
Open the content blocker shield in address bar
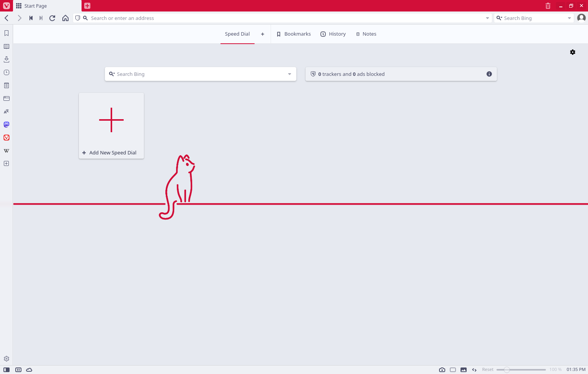click(78, 18)
